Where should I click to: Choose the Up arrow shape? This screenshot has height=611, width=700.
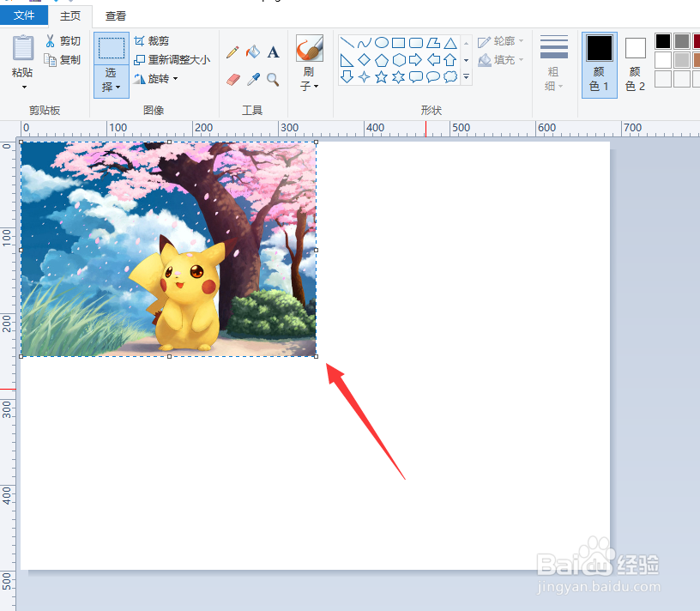click(x=450, y=60)
